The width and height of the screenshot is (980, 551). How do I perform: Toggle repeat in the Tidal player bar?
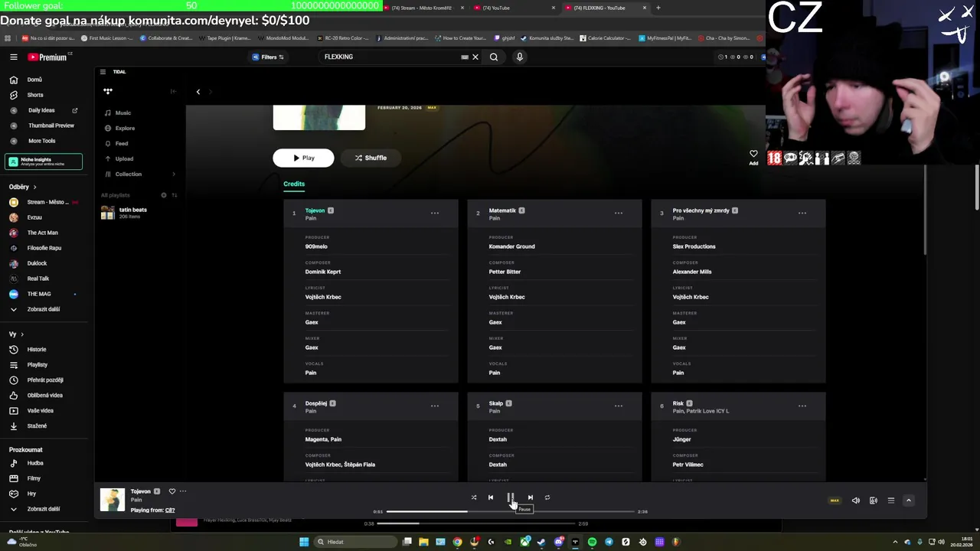click(547, 497)
